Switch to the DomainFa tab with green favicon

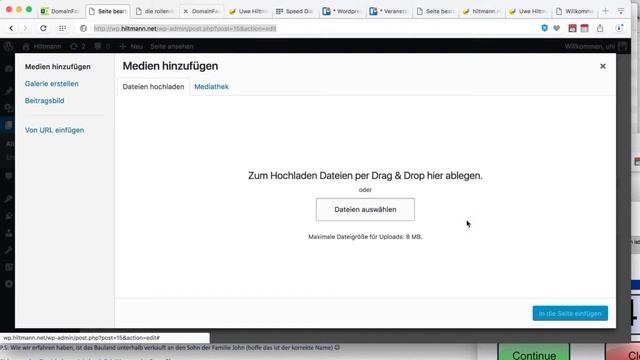point(60,11)
